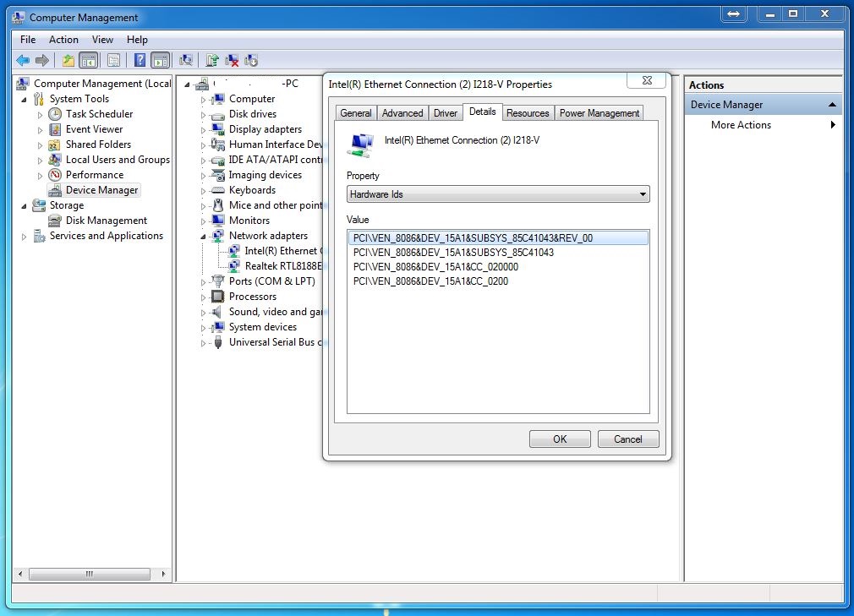Select Disk Management in the left tree
Image resolution: width=854 pixels, height=616 pixels.
pyautogui.click(x=106, y=221)
